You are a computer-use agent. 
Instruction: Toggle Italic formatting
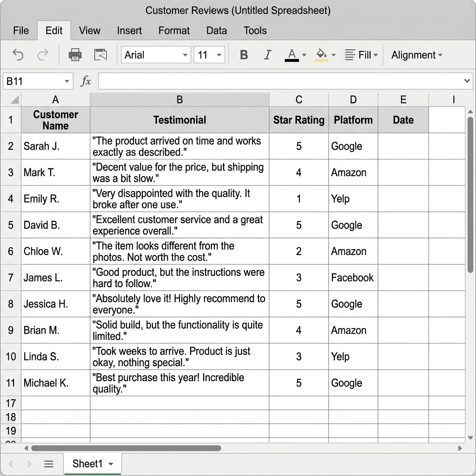pyautogui.click(x=267, y=55)
